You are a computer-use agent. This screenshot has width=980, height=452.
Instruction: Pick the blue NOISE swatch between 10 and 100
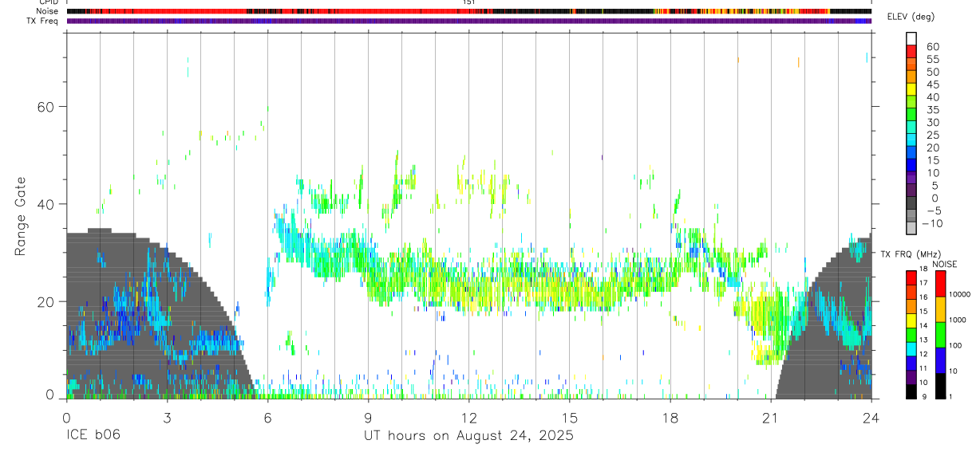[x=940, y=360]
